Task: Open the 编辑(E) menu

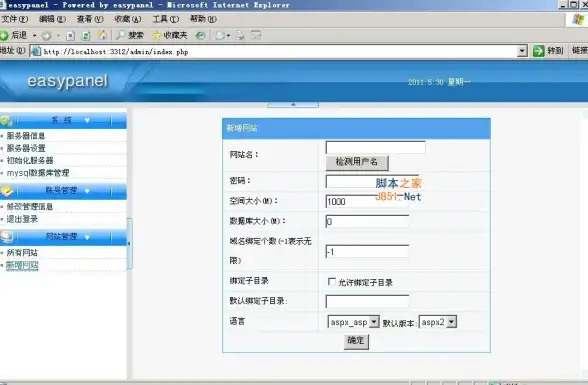Action: (x=52, y=19)
